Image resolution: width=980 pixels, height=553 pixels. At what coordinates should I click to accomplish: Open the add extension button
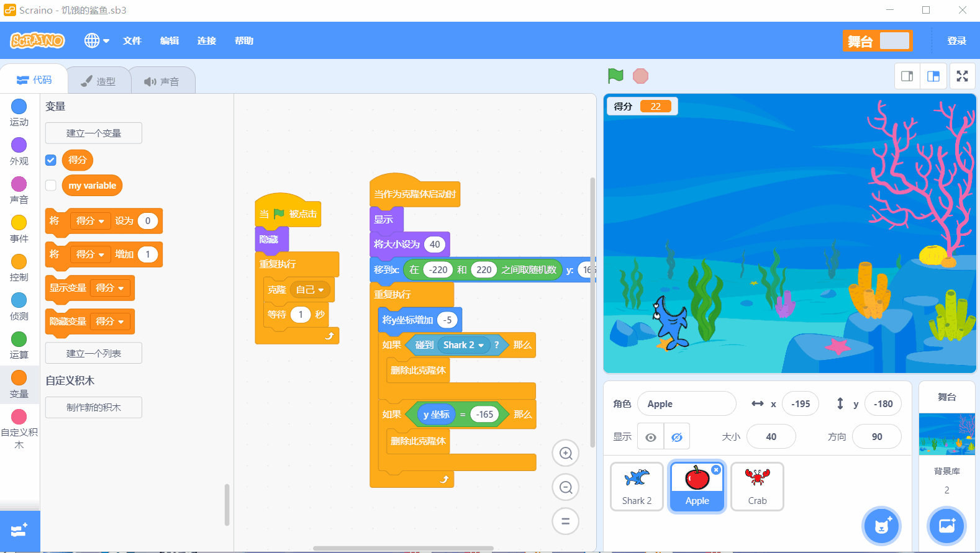point(20,531)
